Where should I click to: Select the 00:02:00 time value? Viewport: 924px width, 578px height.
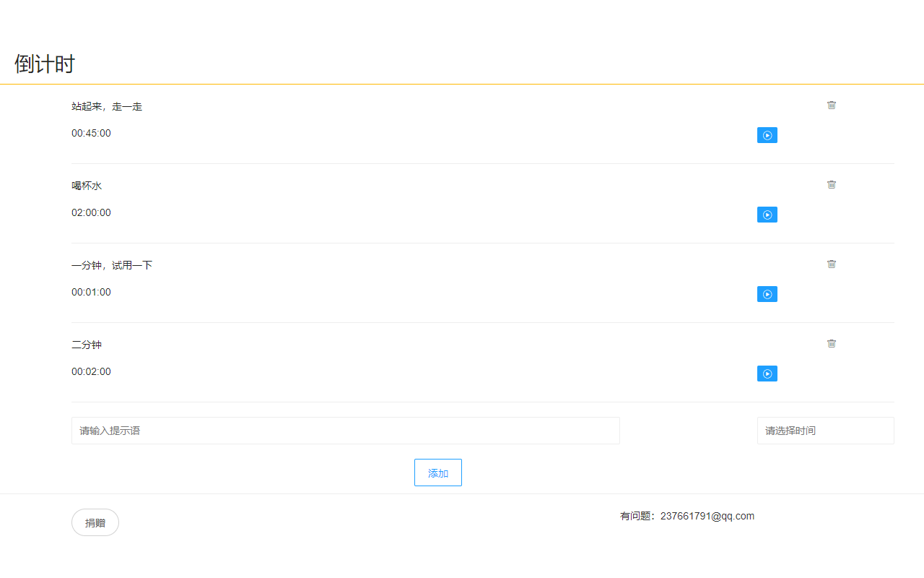point(92,371)
